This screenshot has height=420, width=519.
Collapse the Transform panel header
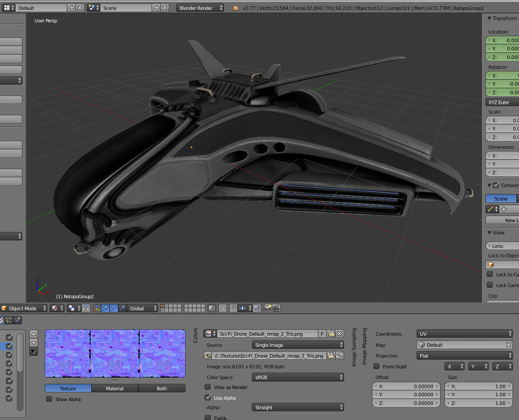(x=501, y=18)
